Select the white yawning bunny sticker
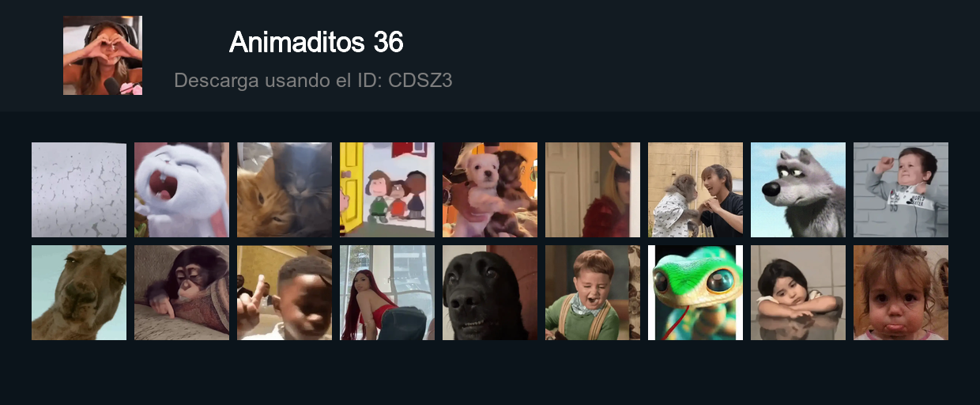 (182, 190)
